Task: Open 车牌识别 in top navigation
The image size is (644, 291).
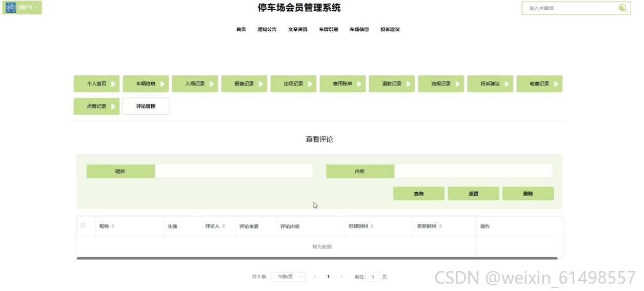Action: click(328, 30)
